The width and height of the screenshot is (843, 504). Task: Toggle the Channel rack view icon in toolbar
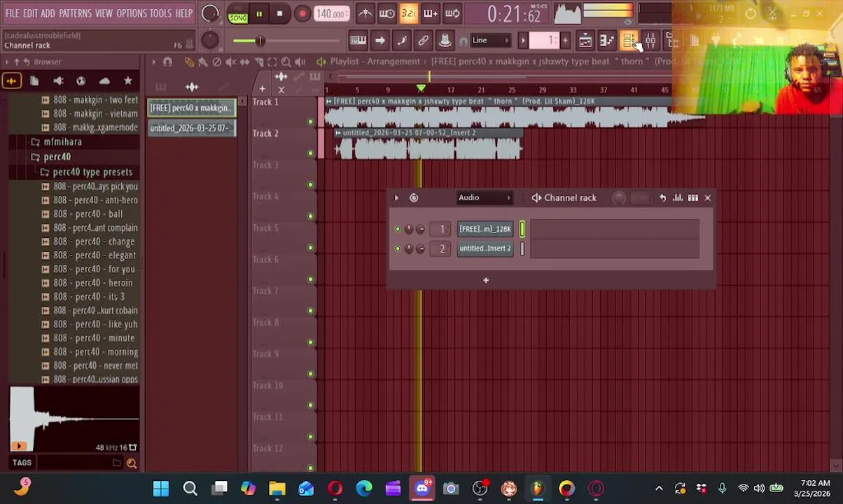click(x=629, y=41)
